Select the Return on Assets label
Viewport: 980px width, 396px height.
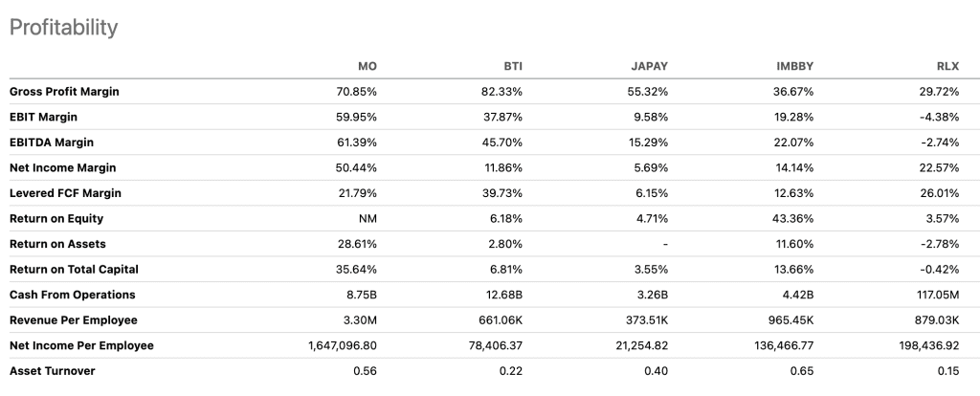click(x=57, y=244)
